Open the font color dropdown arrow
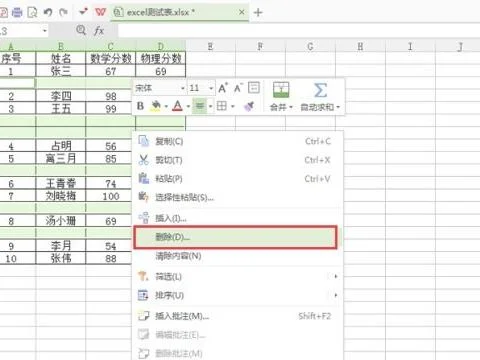The height and width of the screenshot is (360, 480). click(x=188, y=107)
